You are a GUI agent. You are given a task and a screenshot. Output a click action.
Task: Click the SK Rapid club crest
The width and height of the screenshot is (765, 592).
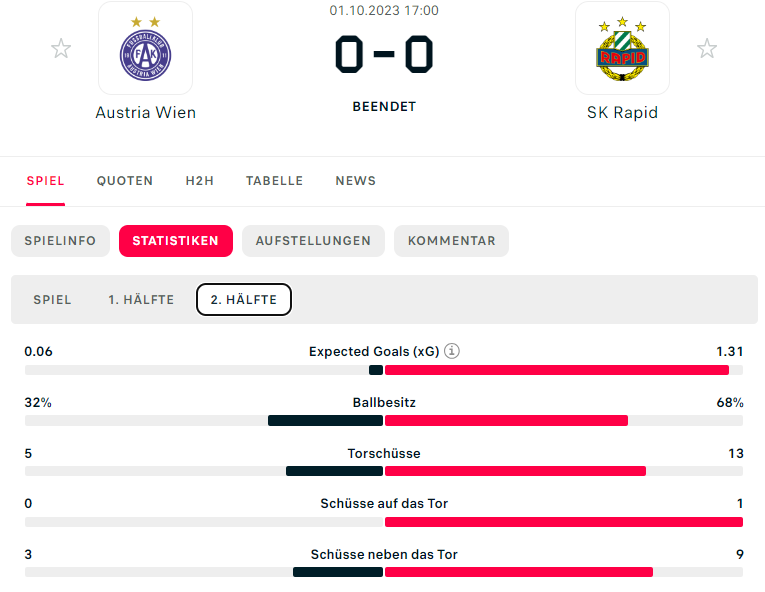pos(622,48)
